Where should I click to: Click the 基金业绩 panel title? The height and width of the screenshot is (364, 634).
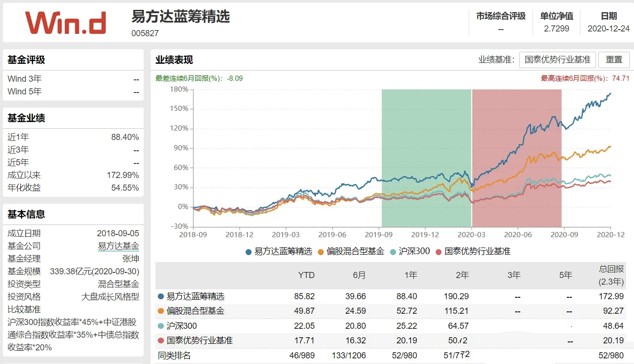[26, 118]
